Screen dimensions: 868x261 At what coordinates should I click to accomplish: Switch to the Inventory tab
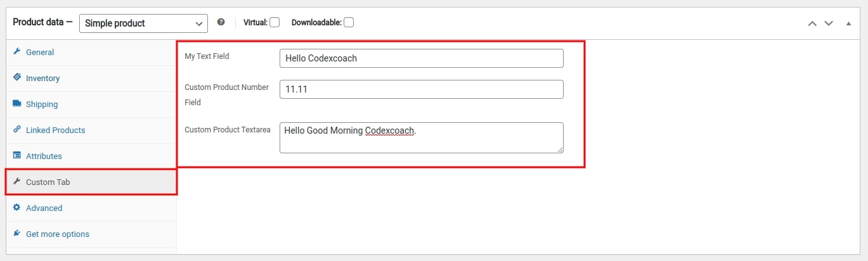pos(42,78)
